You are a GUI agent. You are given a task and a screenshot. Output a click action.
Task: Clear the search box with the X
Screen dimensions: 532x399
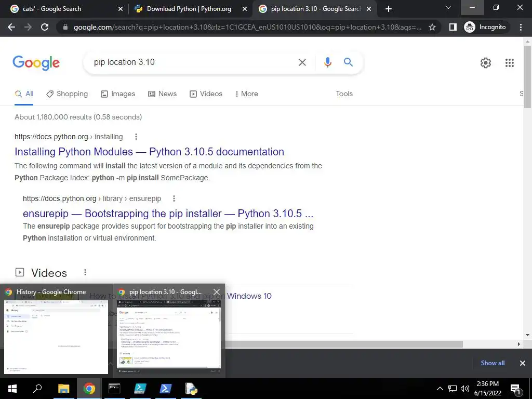302,62
